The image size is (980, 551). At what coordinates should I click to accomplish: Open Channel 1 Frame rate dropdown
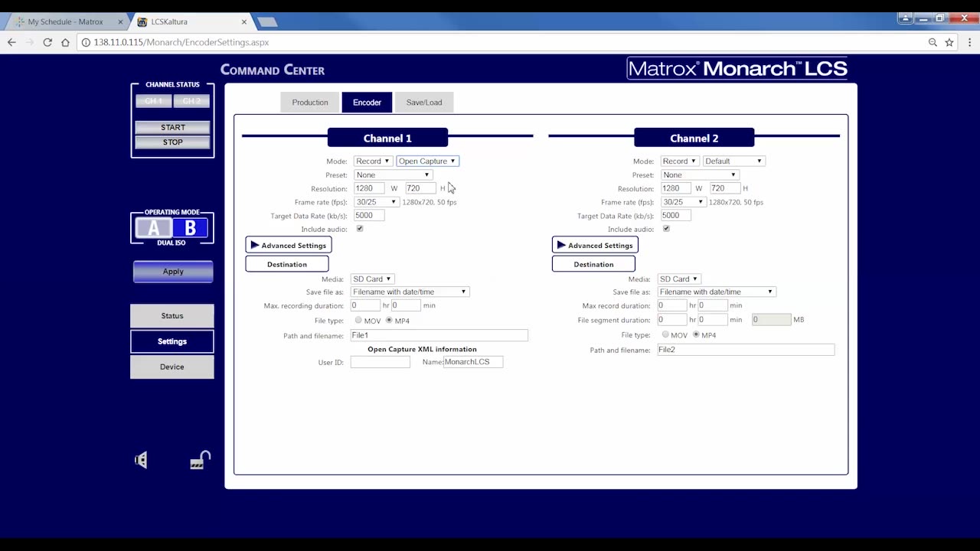[376, 202]
